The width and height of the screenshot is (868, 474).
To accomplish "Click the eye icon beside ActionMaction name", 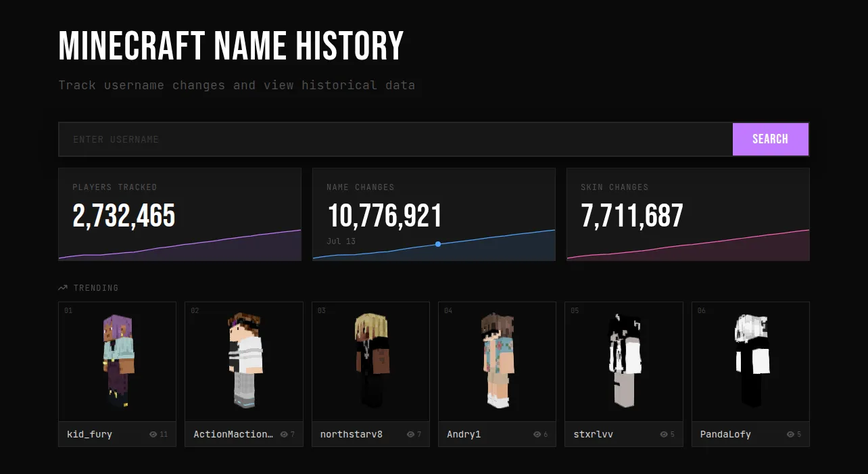I will tap(284, 435).
